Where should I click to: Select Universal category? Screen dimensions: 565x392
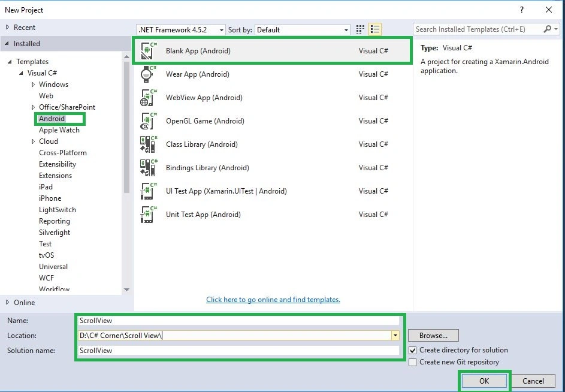[53, 267]
